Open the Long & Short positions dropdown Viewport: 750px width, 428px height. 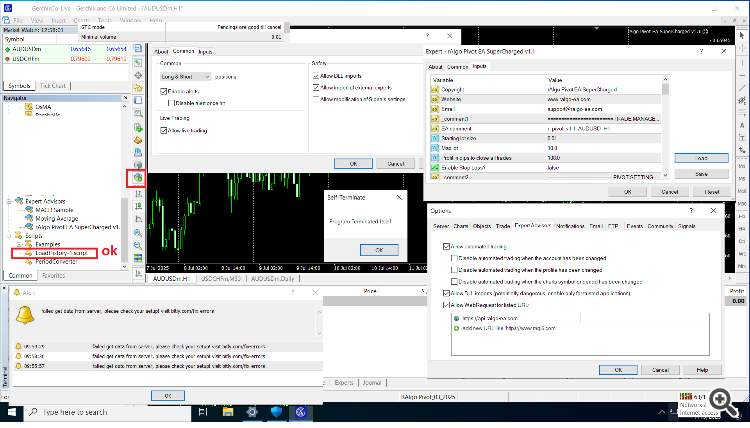(186, 77)
